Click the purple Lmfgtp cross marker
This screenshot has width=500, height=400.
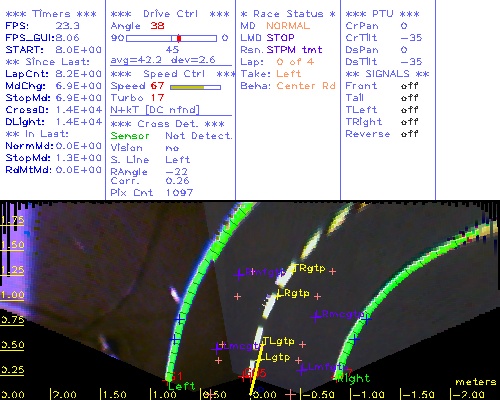[x=302, y=369]
